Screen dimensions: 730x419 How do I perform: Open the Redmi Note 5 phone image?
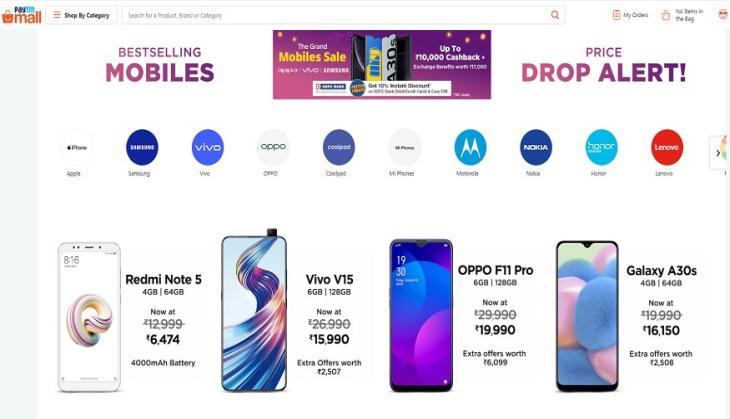(89, 317)
